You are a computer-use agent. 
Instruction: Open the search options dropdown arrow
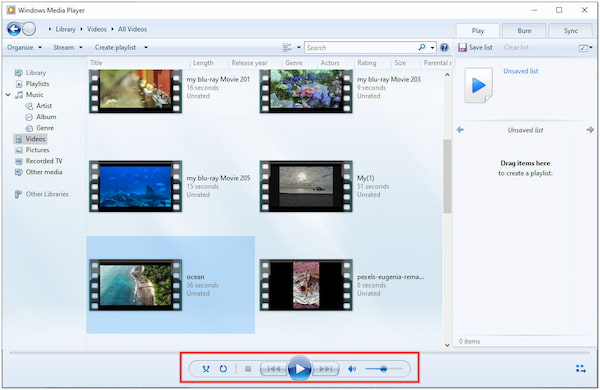pos(432,48)
